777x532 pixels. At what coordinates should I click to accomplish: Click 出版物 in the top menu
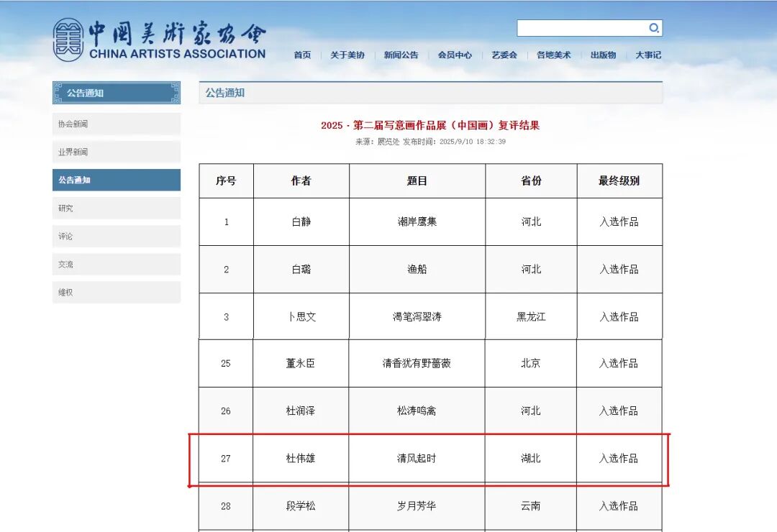point(603,55)
